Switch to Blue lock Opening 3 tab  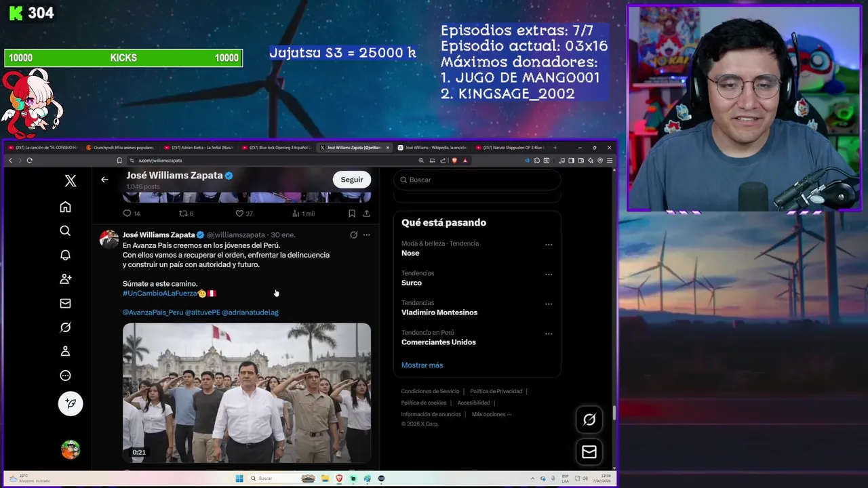(277, 148)
